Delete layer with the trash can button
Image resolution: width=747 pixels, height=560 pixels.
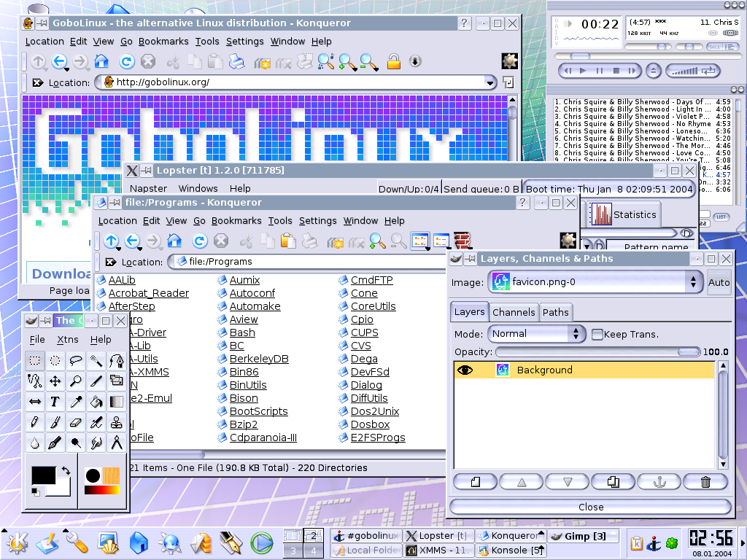705,482
